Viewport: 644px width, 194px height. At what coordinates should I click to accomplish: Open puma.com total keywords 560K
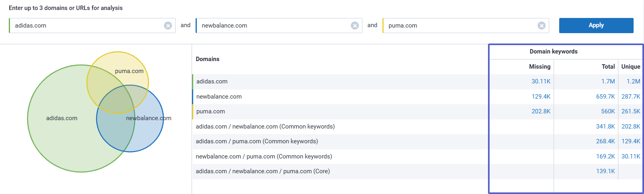click(608, 111)
